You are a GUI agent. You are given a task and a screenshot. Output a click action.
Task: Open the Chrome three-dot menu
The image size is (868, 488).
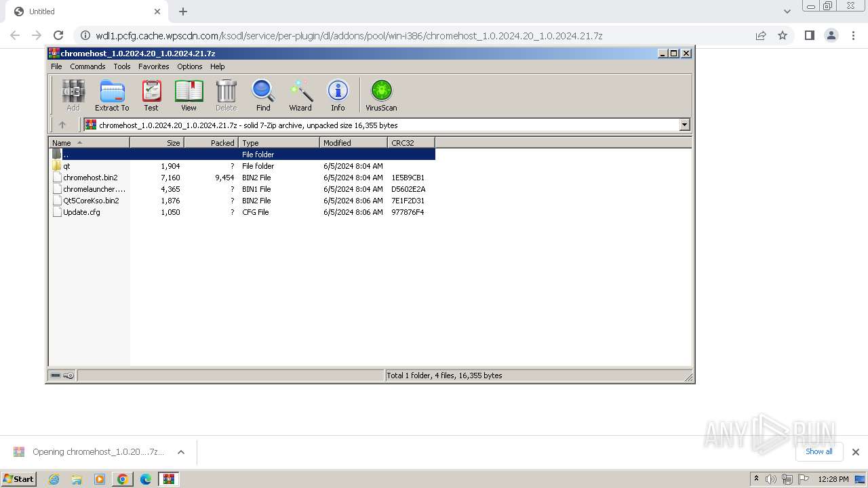click(852, 35)
